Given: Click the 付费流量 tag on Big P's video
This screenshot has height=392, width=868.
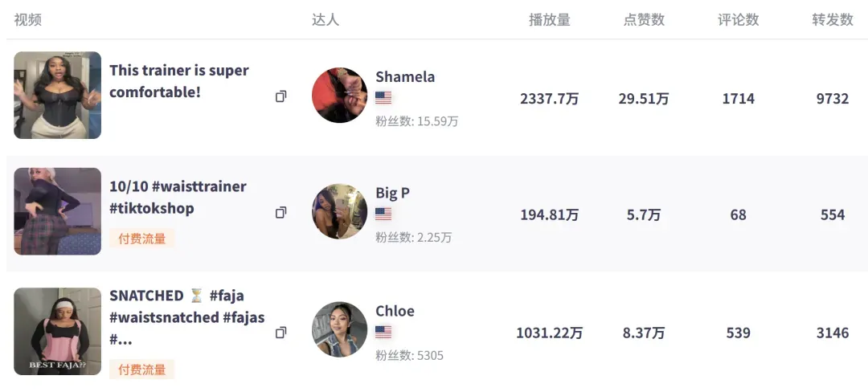Looking at the screenshot, I should coord(141,239).
